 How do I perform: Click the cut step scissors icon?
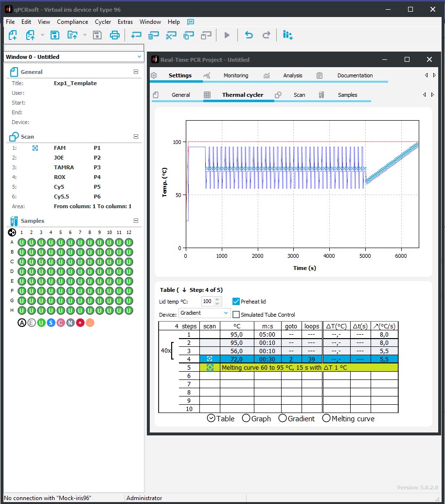click(x=171, y=35)
